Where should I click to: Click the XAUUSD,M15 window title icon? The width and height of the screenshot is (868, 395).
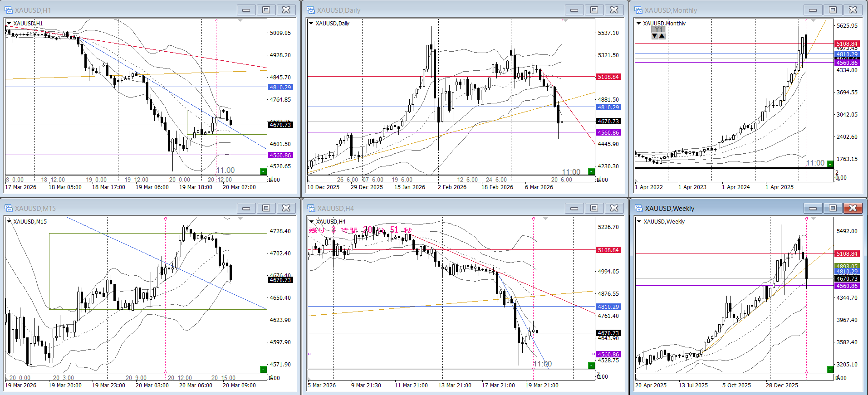[9, 208]
